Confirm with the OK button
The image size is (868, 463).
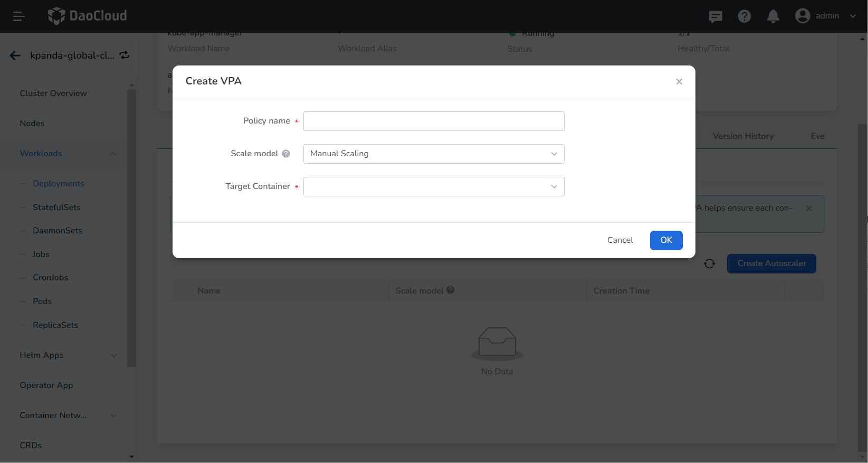666,240
